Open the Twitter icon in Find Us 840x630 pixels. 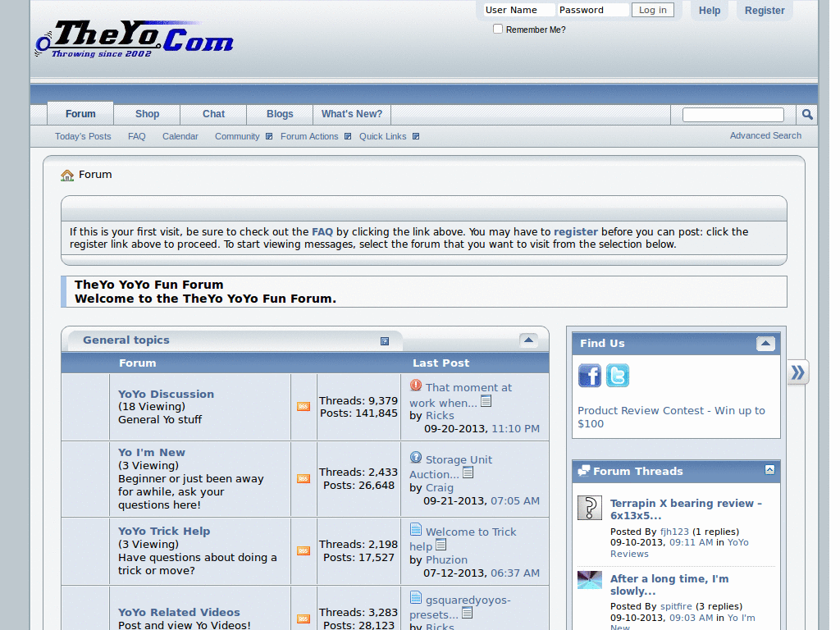click(x=617, y=375)
